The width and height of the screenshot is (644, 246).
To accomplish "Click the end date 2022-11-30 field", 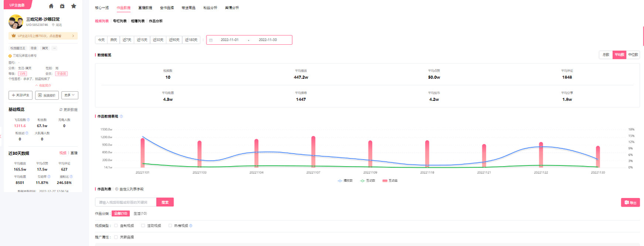I will (268, 40).
